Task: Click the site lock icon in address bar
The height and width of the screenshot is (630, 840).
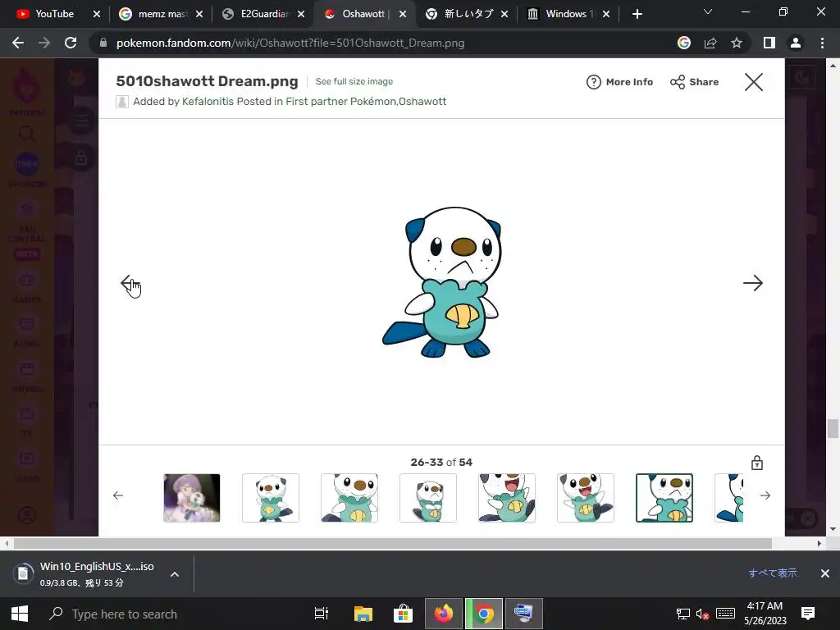Action: (103, 43)
